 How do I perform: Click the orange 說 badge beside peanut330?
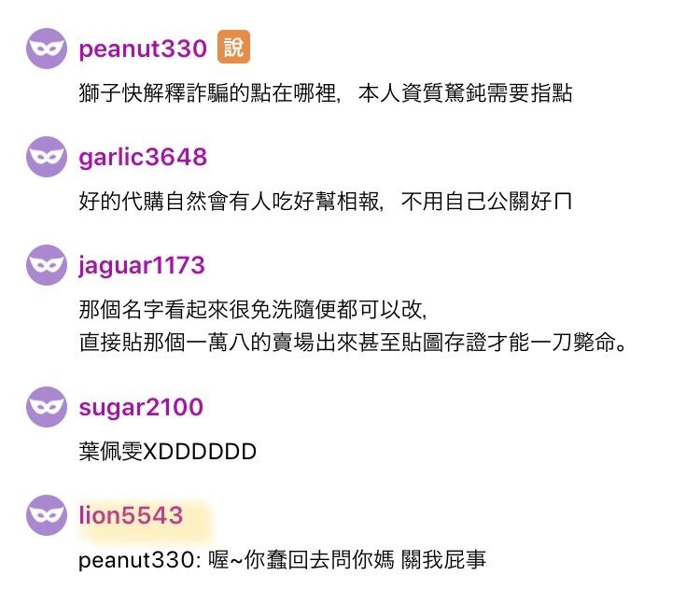point(233,47)
